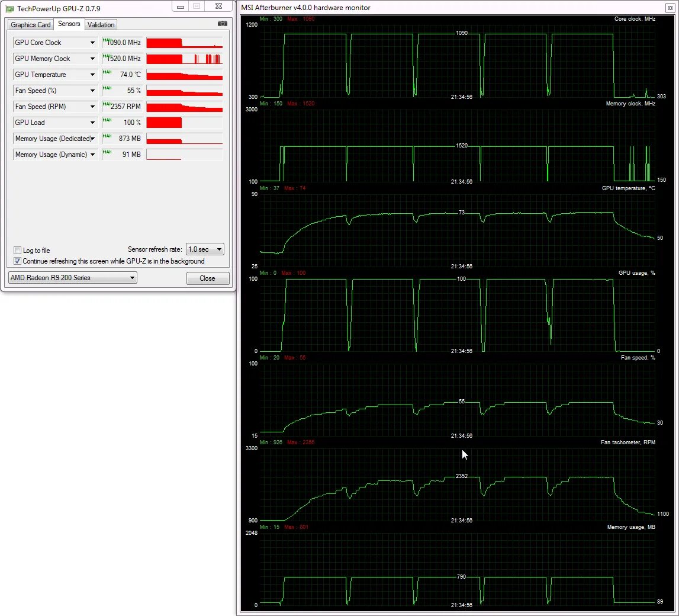The image size is (679, 616).
Task: Click the GPU-Z screenshot camera icon
Action: 222,23
